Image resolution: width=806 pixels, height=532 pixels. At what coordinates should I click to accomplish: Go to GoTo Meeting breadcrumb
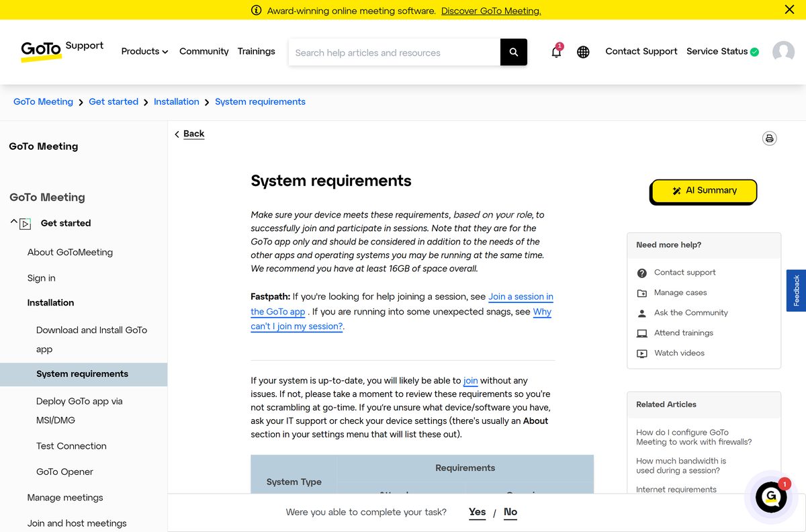(43, 101)
